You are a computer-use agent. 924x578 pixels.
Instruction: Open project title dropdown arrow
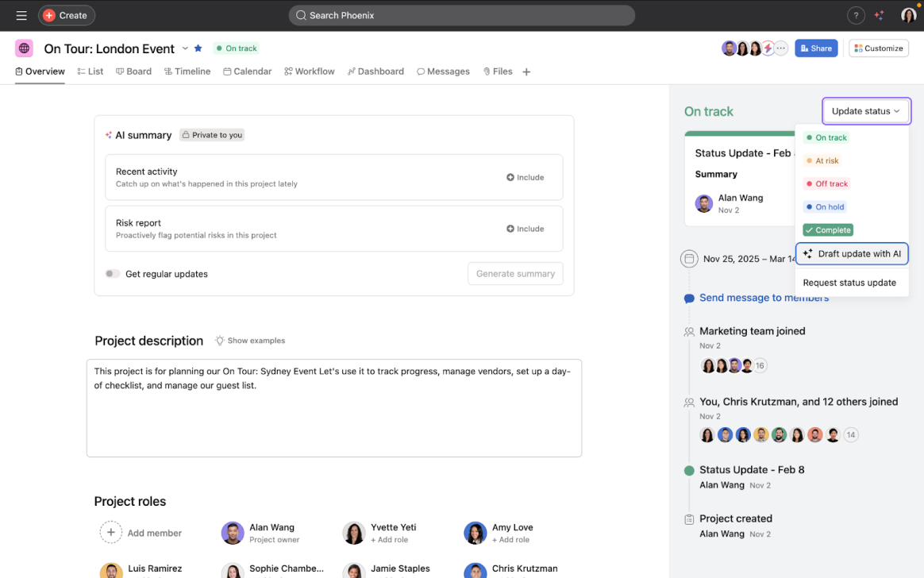pos(185,48)
